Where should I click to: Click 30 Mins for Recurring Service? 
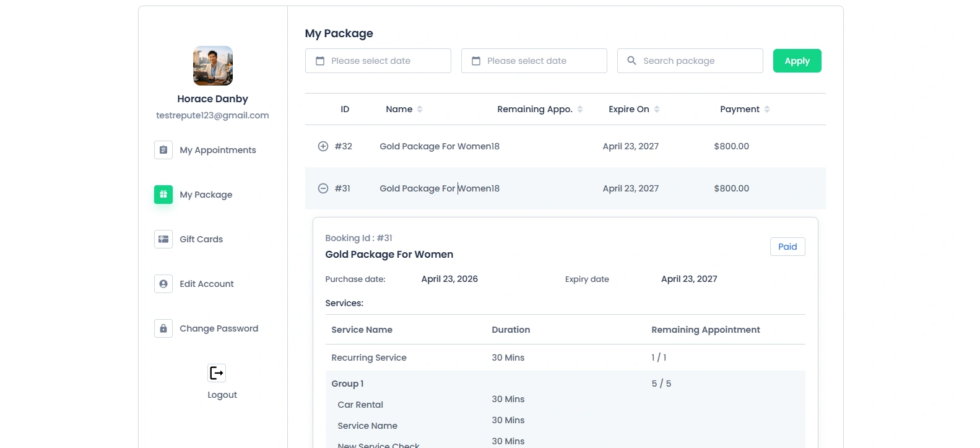click(508, 358)
